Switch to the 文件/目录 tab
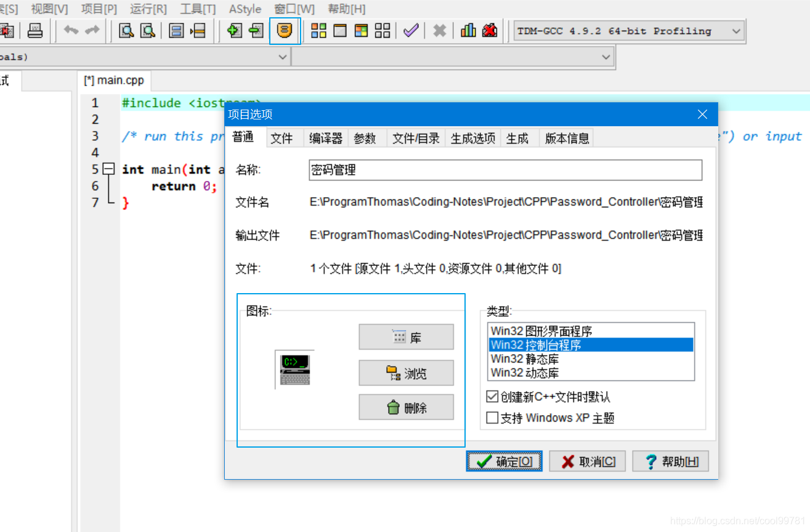The image size is (810, 532). (x=416, y=139)
